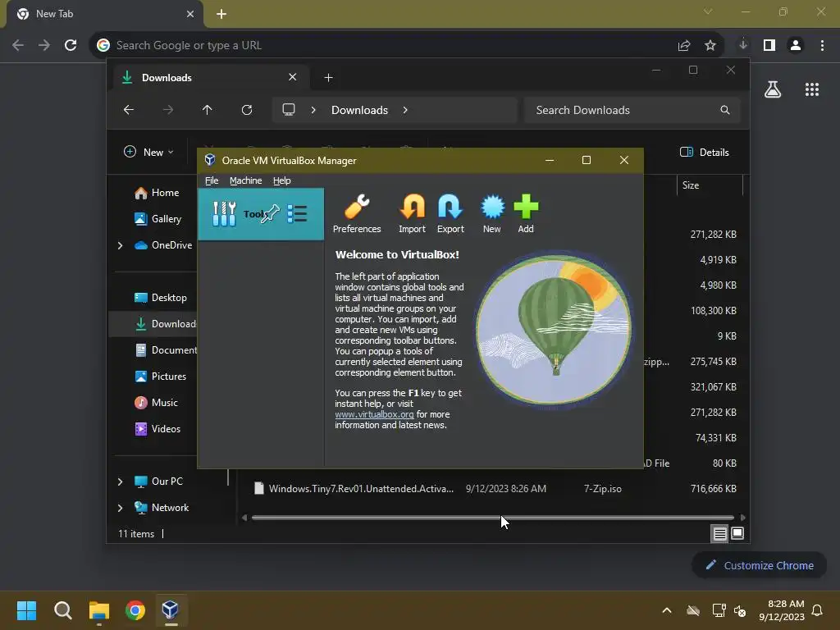840x630 pixels.
Task: Click the Export appliance icon
Action: click(x=450, y=214)
